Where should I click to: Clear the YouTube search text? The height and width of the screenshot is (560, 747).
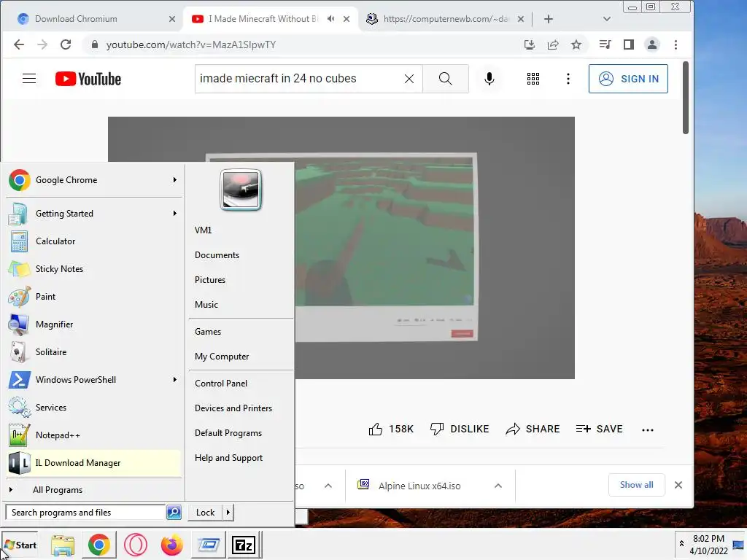(409, 79)
